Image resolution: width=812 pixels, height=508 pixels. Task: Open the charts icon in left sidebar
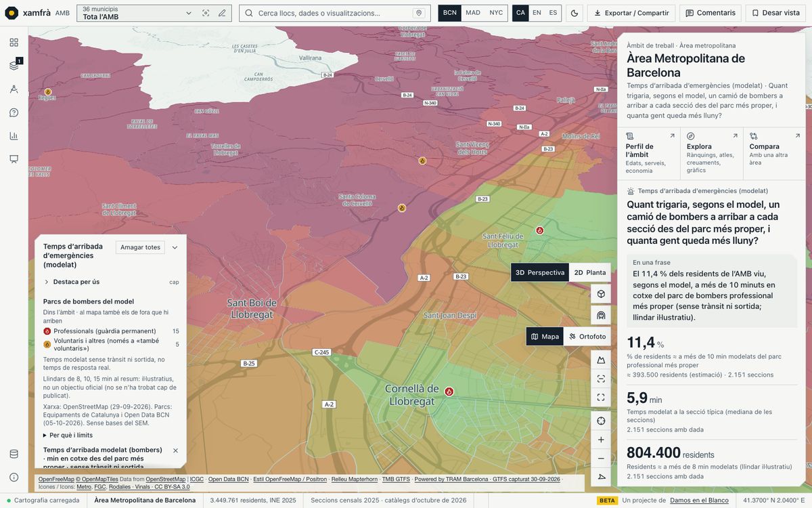point(14,135)
